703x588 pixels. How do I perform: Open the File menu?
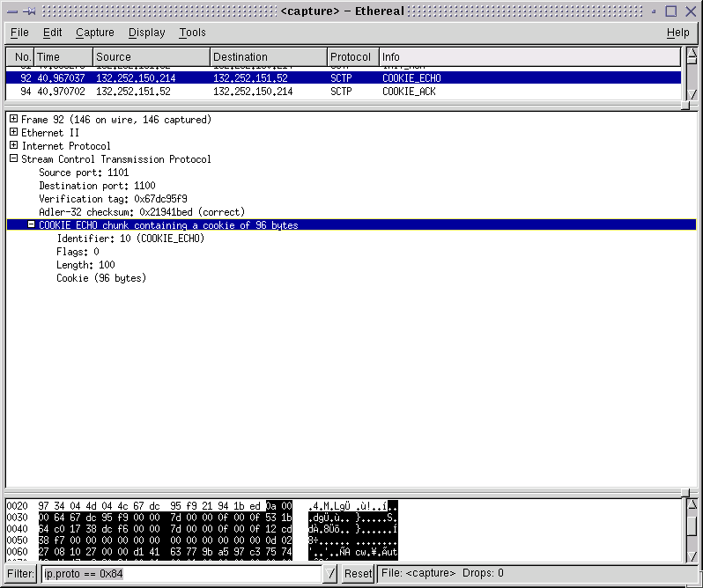[19, 33]
